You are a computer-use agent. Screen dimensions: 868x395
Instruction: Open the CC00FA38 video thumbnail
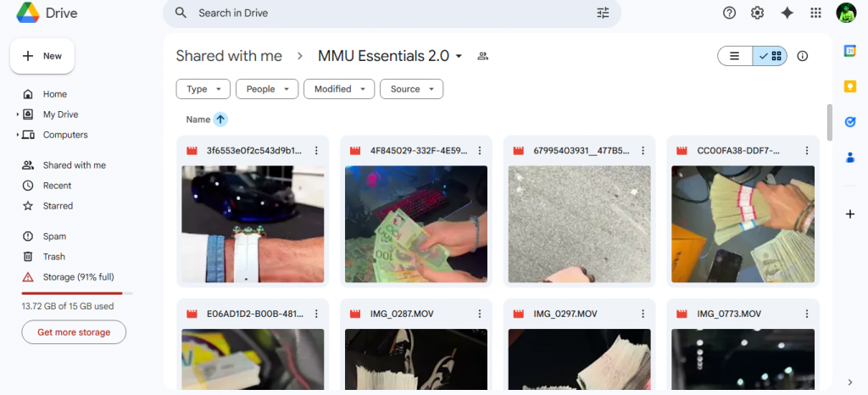click(x=743, y=224)
